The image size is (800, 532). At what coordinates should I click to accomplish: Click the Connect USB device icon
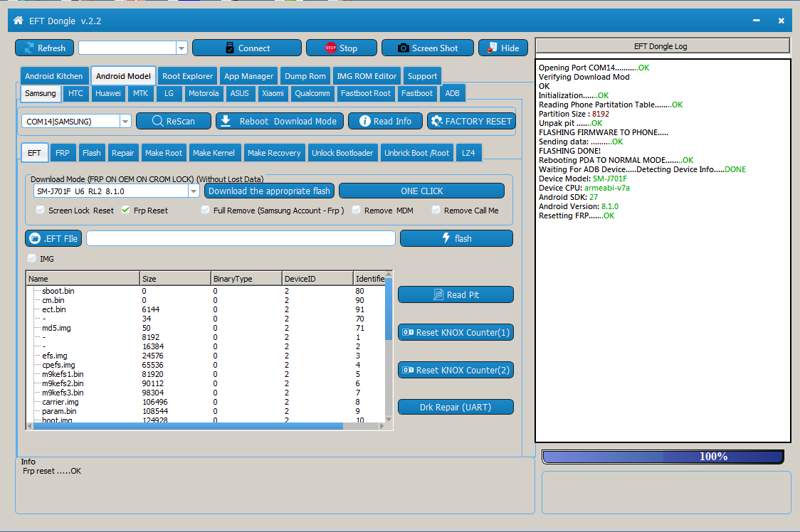point(230,48)
